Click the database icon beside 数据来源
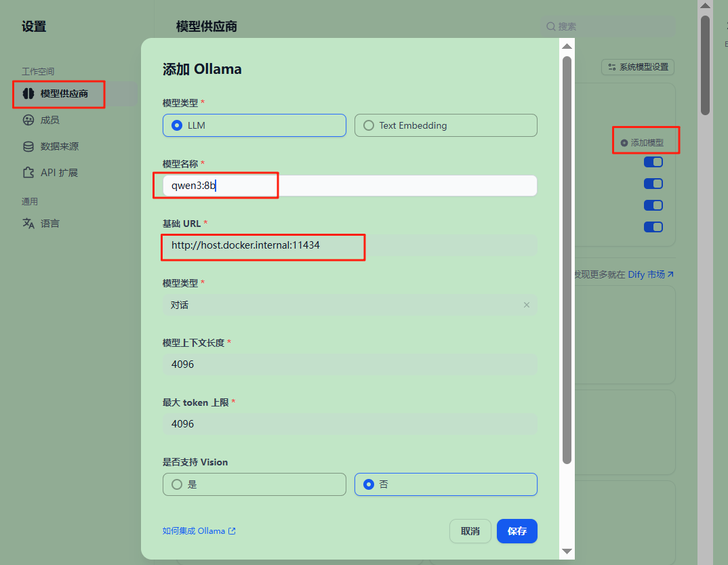The width and height of the screenshot is (728, 565). pyautogui.click(x=28, y=146)
